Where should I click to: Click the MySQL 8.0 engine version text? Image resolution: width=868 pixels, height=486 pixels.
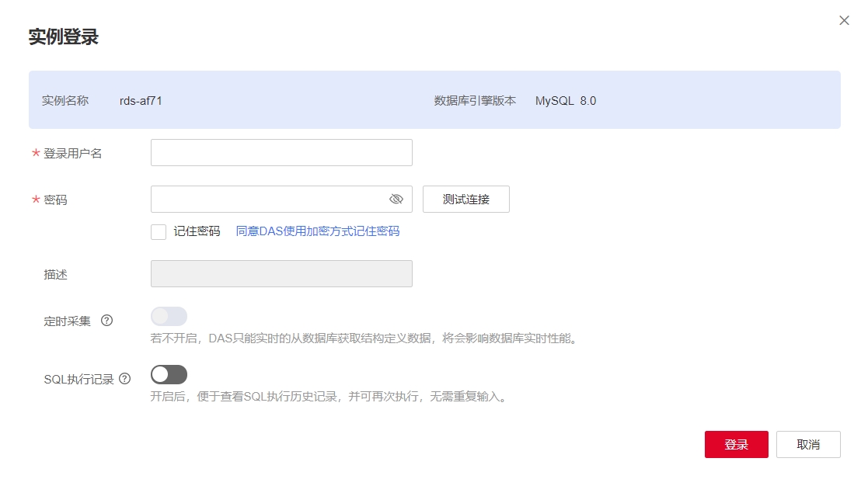(x=565, y=101)
